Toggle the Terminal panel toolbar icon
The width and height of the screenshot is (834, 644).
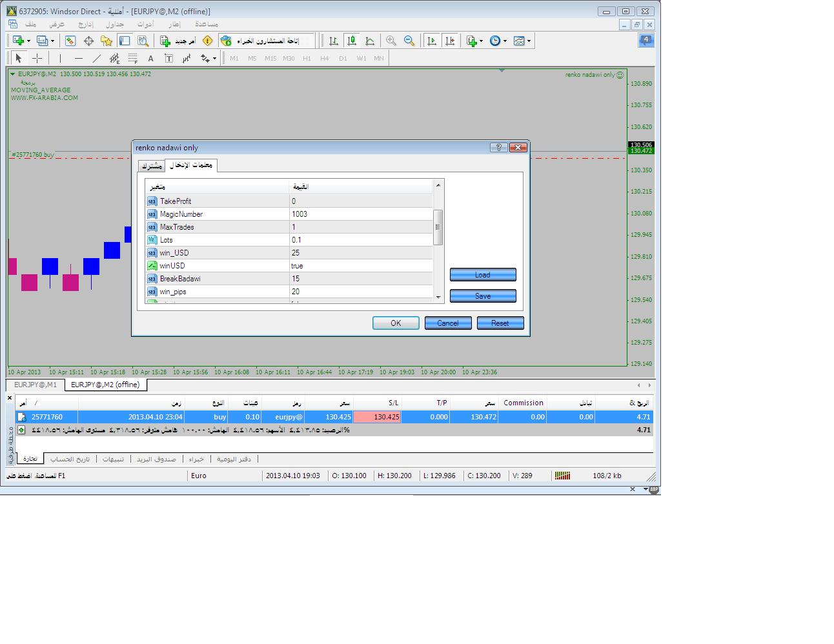pyautogui.click(x=125, y=41)
